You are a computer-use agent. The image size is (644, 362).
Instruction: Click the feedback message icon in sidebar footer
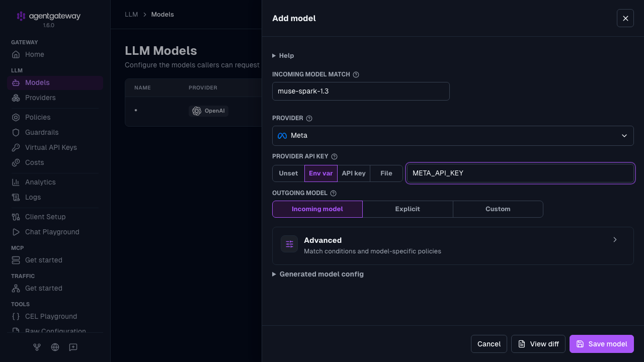73,347
